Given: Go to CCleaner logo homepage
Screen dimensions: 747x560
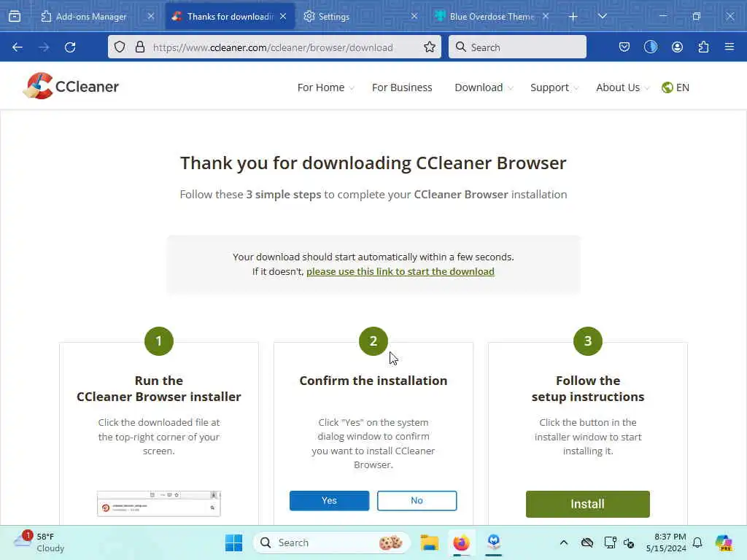Looking at the screenshot, I should [71, 86].
